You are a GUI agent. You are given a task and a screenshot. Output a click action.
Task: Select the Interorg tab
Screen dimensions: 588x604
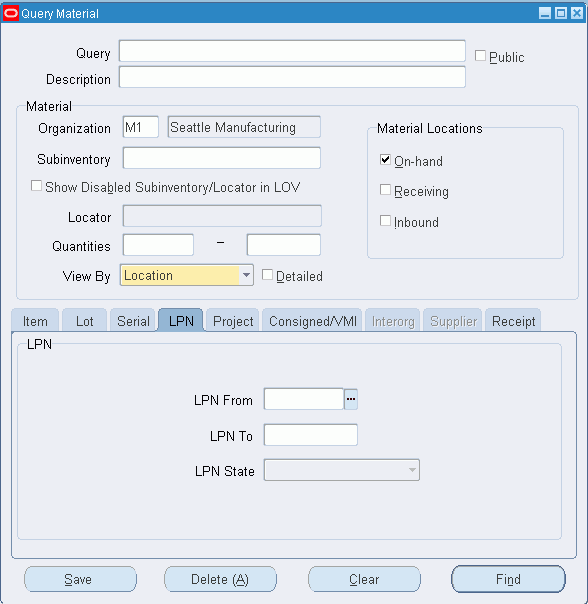[393, 320]
